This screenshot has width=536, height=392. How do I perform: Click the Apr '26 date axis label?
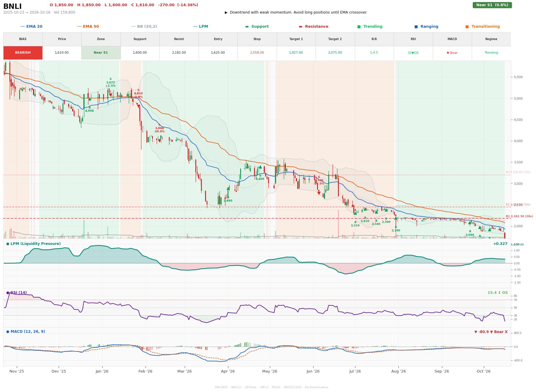228,371
